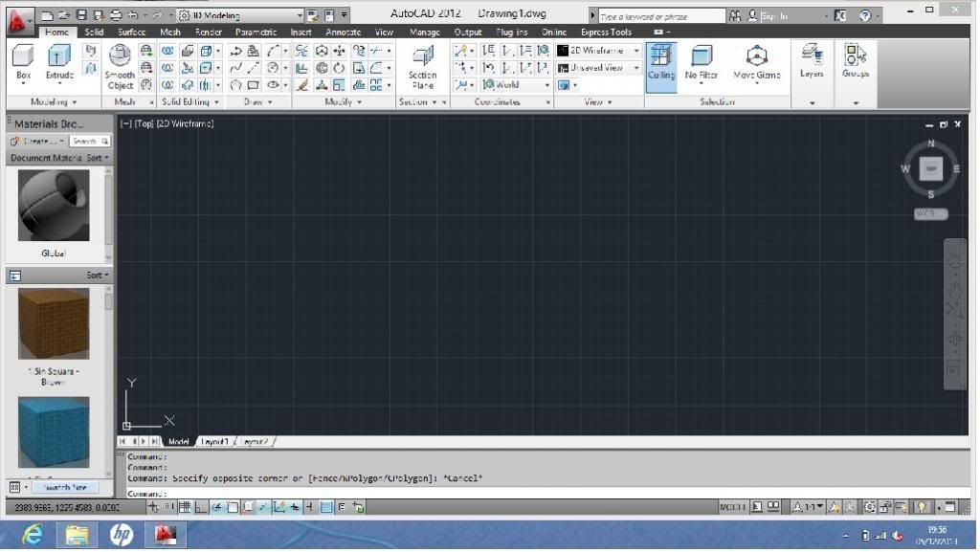The image size is (980, 552).
Task: Click [2D Wireframe] viewport style control
Action: pyautogui.click(x=185, y=123)
